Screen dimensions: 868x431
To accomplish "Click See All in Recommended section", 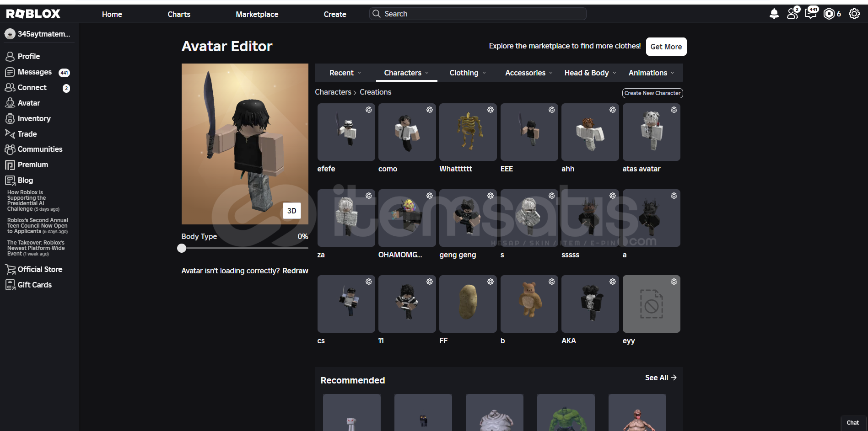I will (661, 378).
